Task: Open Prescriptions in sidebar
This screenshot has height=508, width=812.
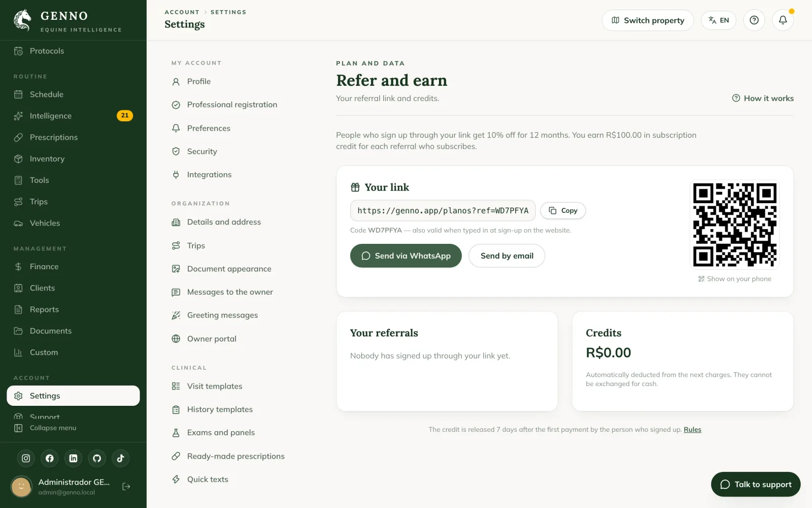Action: pyautogui.click(x=73, y=137)
